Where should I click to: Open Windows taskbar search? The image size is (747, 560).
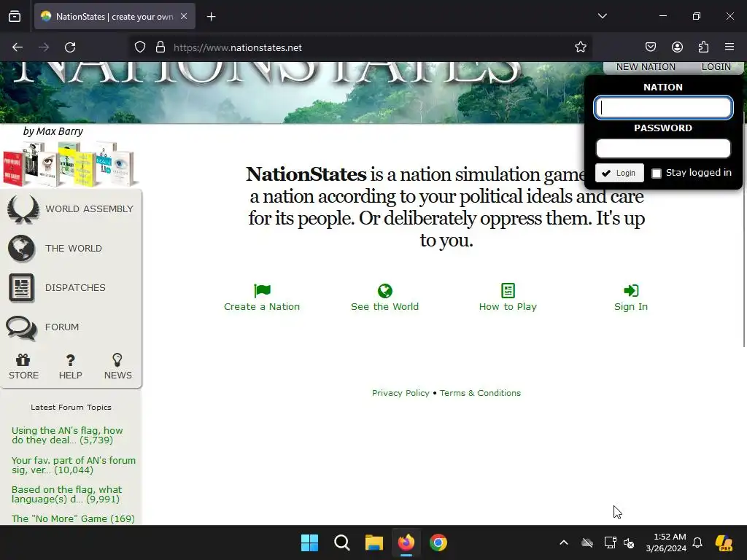coord(342,542)
